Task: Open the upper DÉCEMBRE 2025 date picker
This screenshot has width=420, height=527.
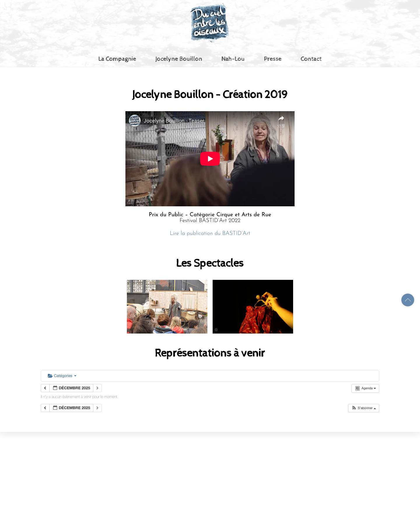Action: [71, 388]
